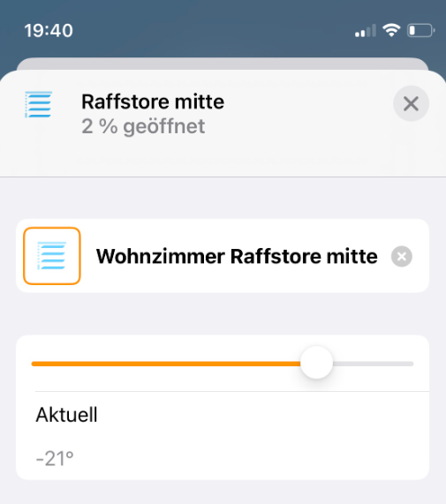Screen dimensions: 446x504
Task: Clear the Wohnzimmer Raffstore mitte name field
Action: pyautogui.click(x=401, y=257)
